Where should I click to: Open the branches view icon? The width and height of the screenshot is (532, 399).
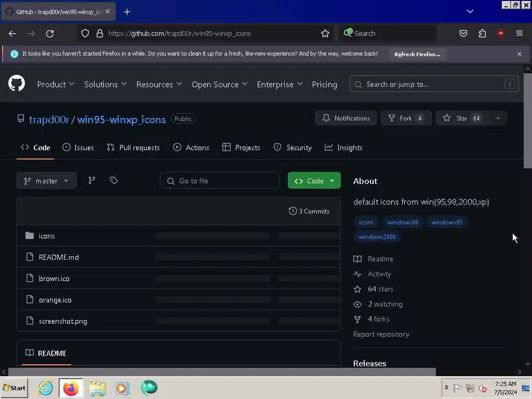coord(91,180)
